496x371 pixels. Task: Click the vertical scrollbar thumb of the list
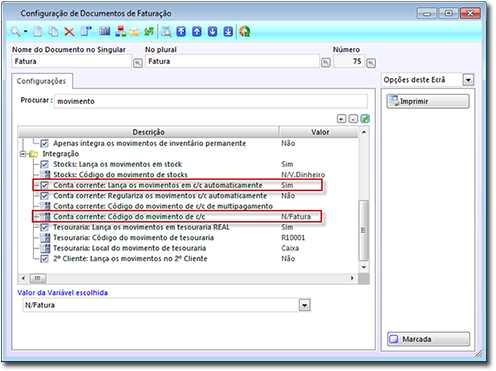pyautogui.click(x=363, y=230)
